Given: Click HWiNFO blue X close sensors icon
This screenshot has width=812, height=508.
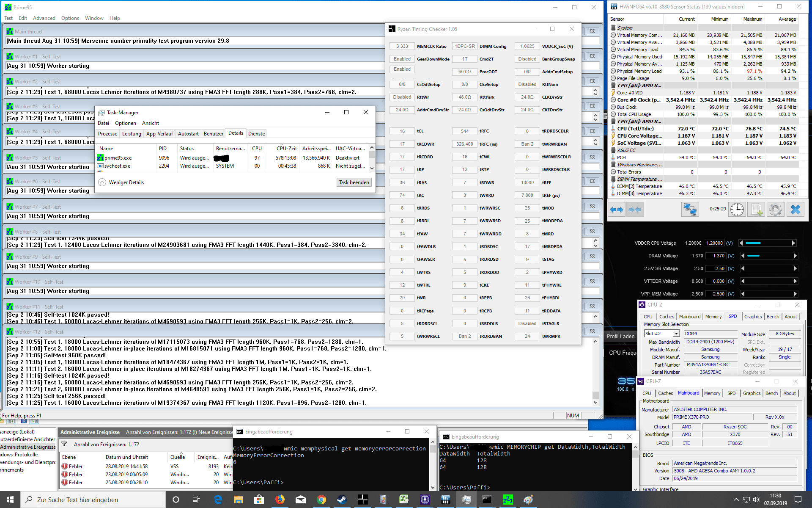Looking at the screenshot, I should pos(796,210).
